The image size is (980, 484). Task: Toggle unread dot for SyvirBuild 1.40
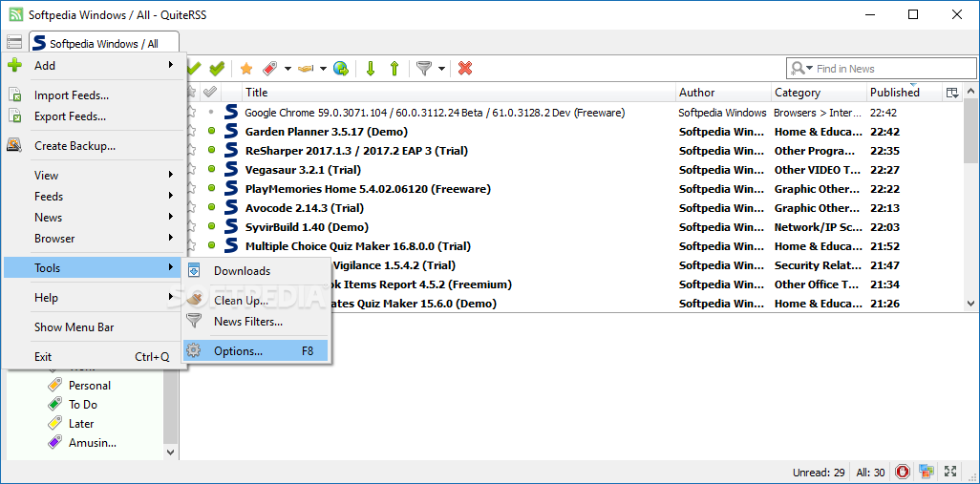(x=211, y=226)
